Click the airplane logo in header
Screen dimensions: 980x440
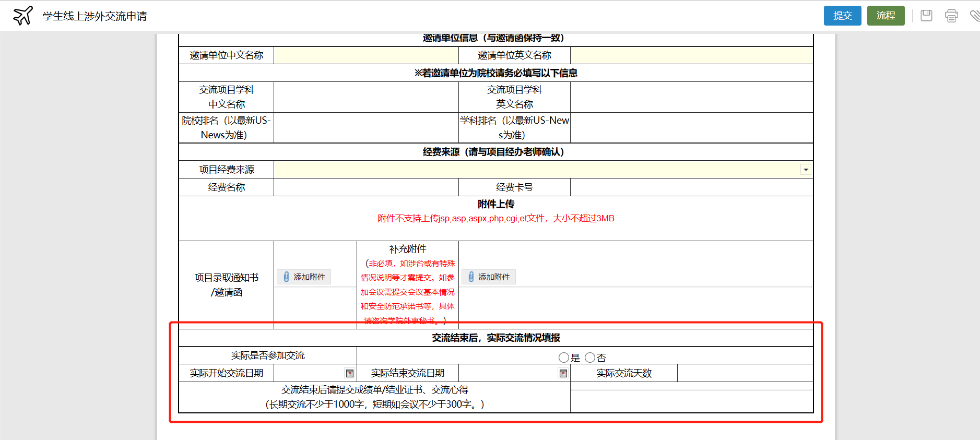23,16
